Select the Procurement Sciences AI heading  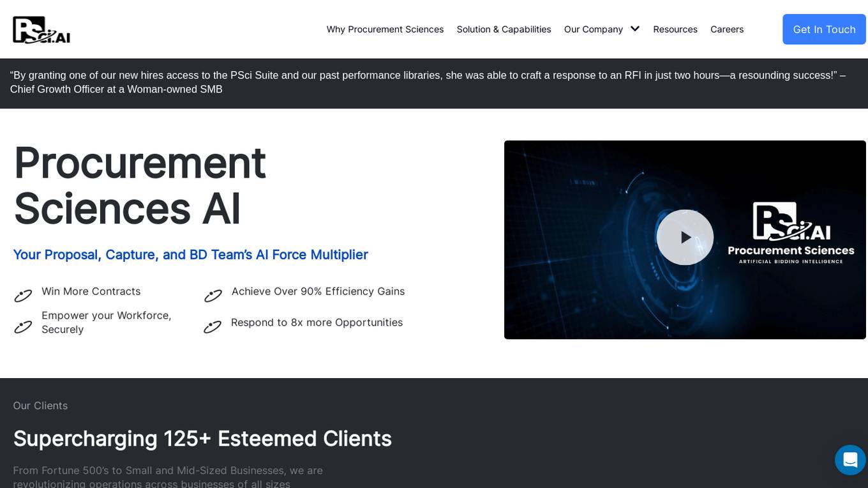pyautogui.click(x=140, y=185)
